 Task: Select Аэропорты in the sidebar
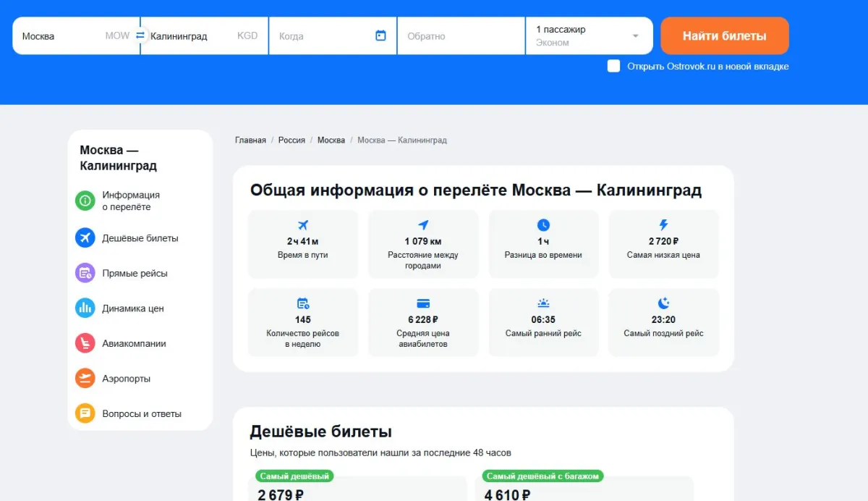click(x=127, y=378)
